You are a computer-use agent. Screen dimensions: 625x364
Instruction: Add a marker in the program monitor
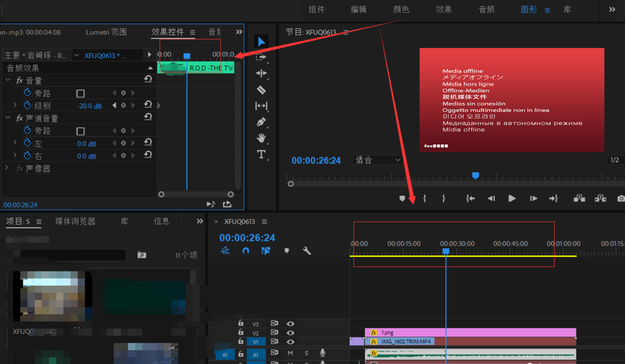[x=403, y=198]
